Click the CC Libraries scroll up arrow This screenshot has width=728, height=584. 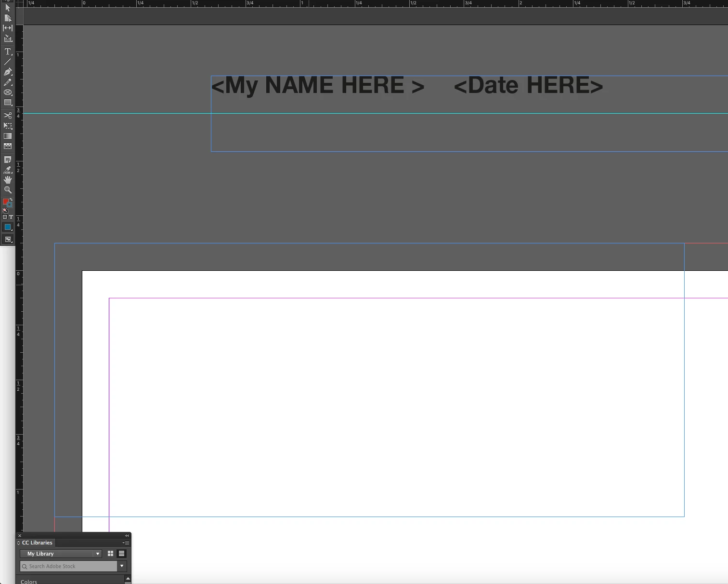coord(128,578)
